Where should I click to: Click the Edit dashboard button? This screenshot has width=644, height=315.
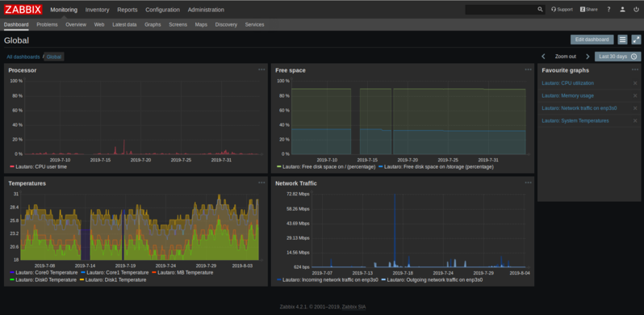[x=592, y=40]
